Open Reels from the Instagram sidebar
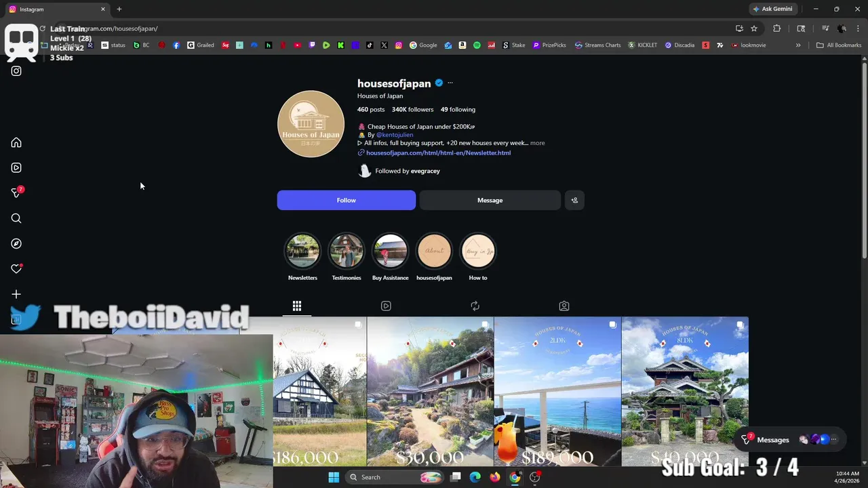Image resolution: width=868 pixels, height=488 pixels. tap(16, 167)
